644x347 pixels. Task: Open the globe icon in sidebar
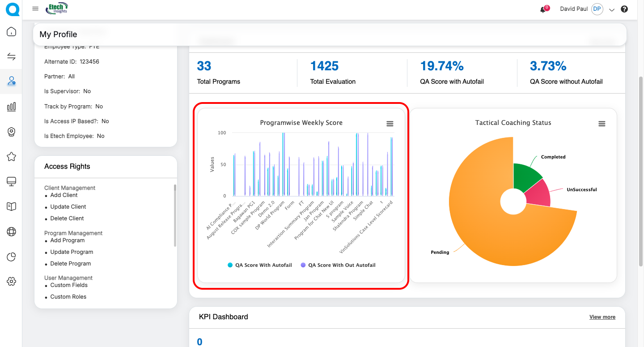[x=12, y=231]
